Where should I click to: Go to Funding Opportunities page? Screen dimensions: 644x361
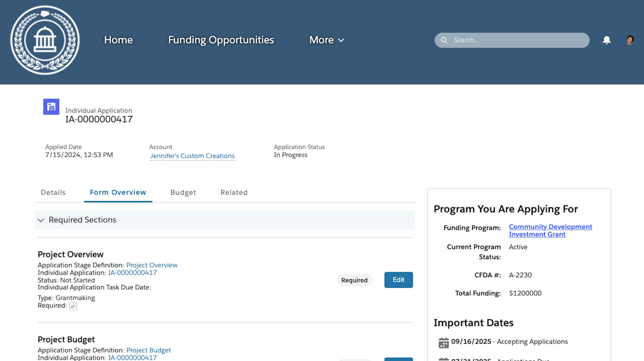point(221,40)
